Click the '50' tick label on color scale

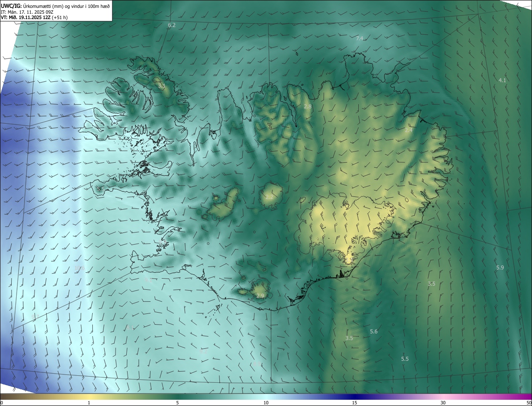pyautogui.click(x=529, y=403)
